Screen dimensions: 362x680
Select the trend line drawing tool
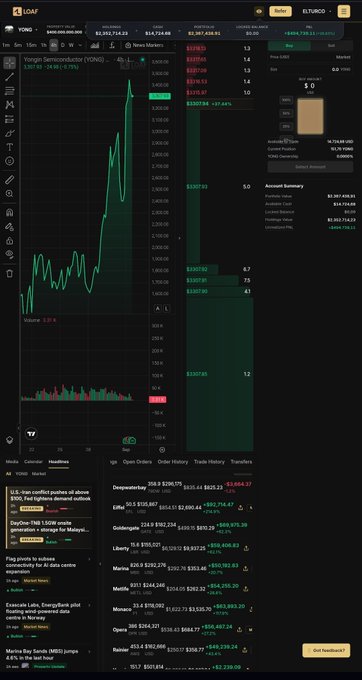coord(10,77)
